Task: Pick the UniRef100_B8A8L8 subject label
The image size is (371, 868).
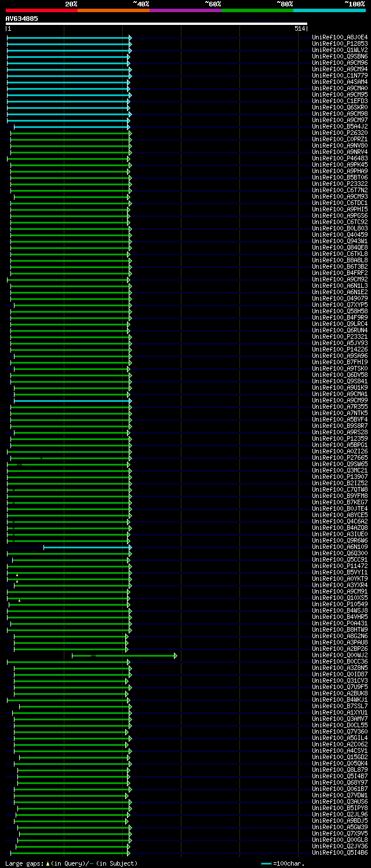Action: (x=340, y=260)
